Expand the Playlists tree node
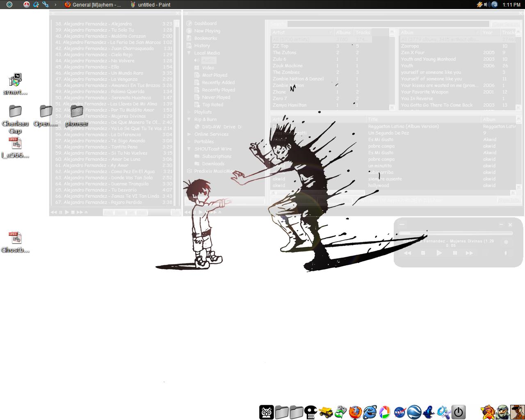525x420 pixels. click(189, 112)
